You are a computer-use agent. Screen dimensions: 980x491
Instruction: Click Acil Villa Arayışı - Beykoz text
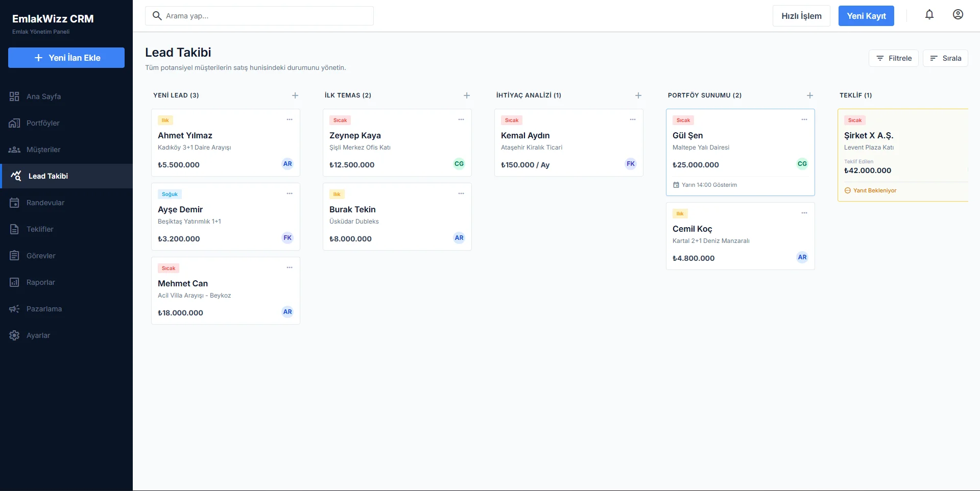(195, 296)
